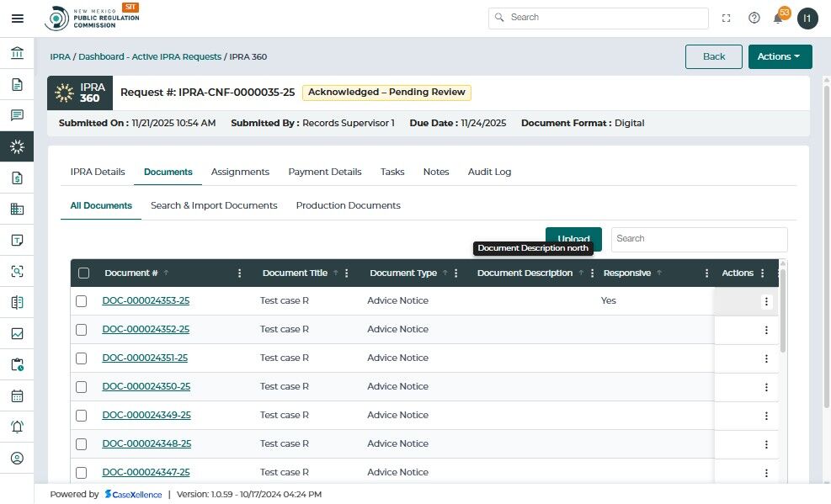The height and width of the screenshot is (504, 831).
Task: Open the user profile sidebar icon
Action: 17,459
